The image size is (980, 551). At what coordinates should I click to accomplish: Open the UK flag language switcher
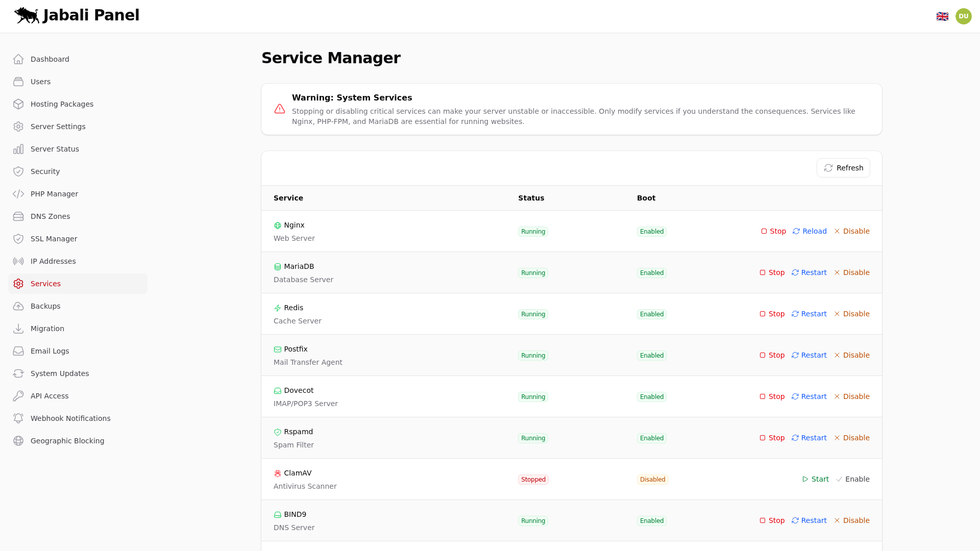coord(943,16)
